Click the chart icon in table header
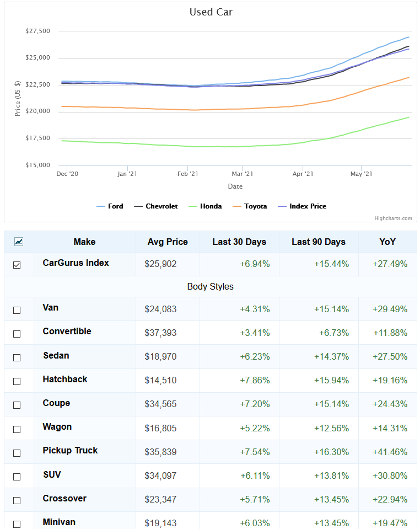The height and width of the screenshot is (529, 420). tap(19, 242)
